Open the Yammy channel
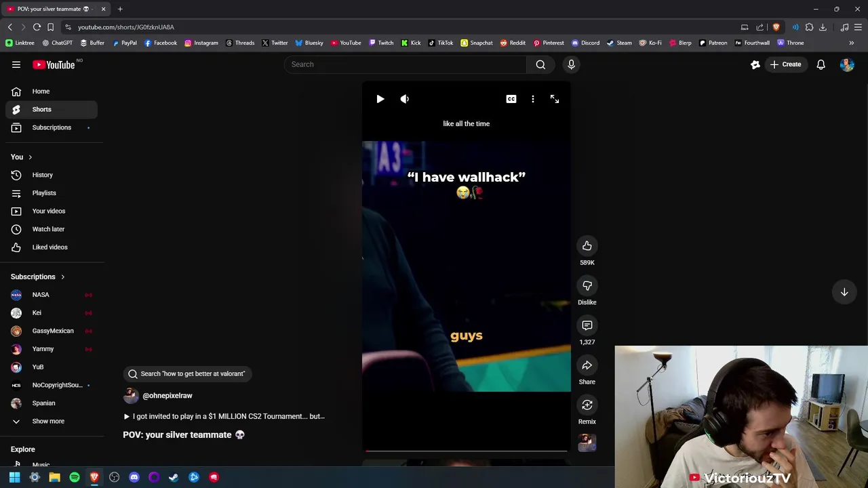The height and width of the screenshot is (488, 868). pyautogui.click(x=52, y=349)
